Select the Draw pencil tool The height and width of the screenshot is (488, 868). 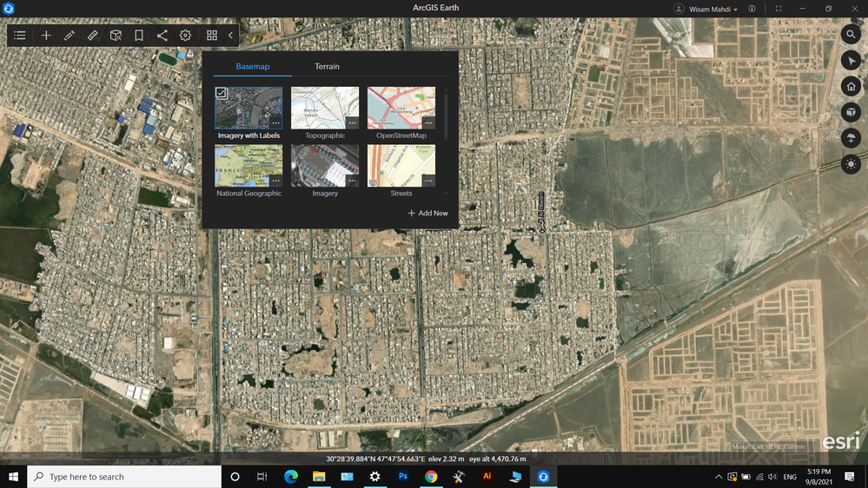[70, 36]
